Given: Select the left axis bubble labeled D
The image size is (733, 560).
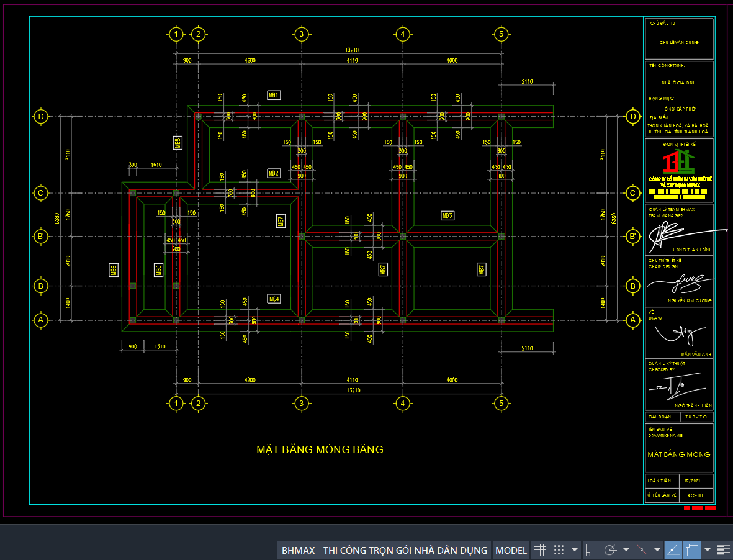Looking at the screenshot, I should (x=42, y=116).
